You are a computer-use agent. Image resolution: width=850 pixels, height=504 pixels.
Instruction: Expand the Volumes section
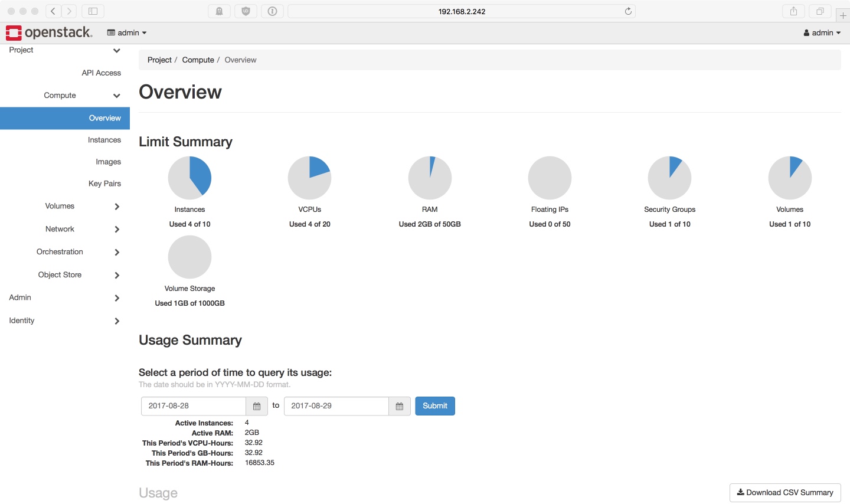click(65, 207)
